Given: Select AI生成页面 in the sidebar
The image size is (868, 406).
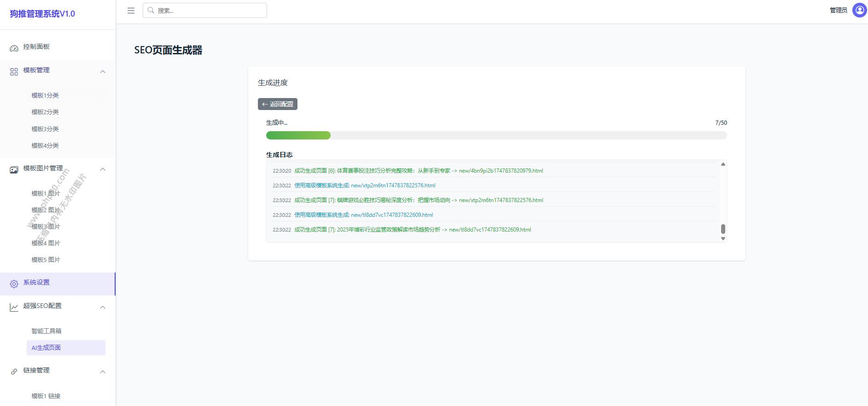Looking at the screenshot, I should (x=46, y=348).
